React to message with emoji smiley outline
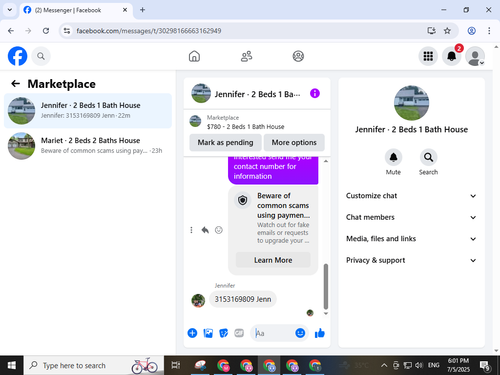Screen dimensions: 500x375 (x=219, y=230)
